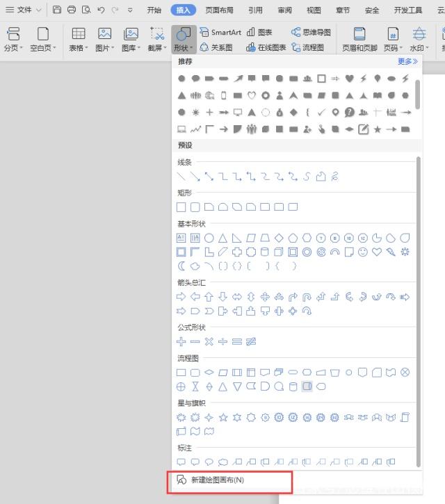The width and height of the screenshot is (445, 504).
Task: Select the multiply sign under 公式形状
Action: click(x=209, y=341)
